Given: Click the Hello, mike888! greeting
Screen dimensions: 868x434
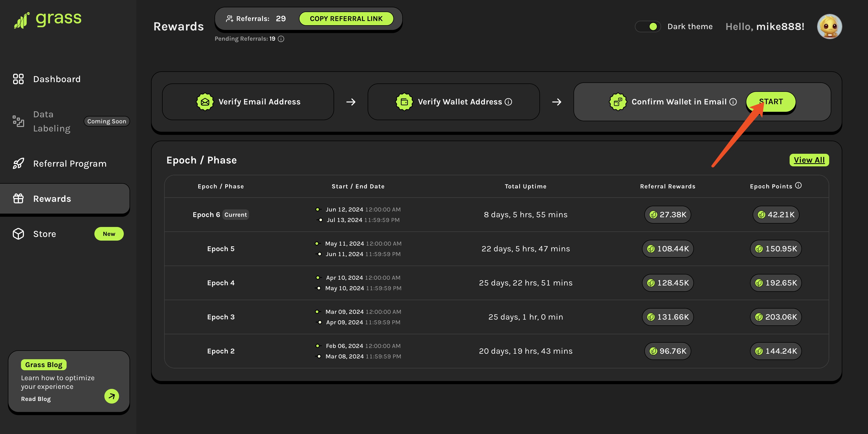Looking at the screenshot, I should pyautogui.click(x=765, y=26).
